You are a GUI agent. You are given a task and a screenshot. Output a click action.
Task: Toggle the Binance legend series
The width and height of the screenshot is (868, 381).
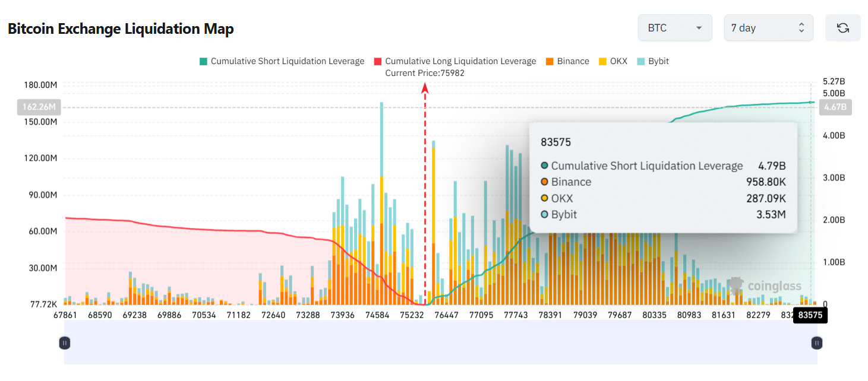point(567,61)
